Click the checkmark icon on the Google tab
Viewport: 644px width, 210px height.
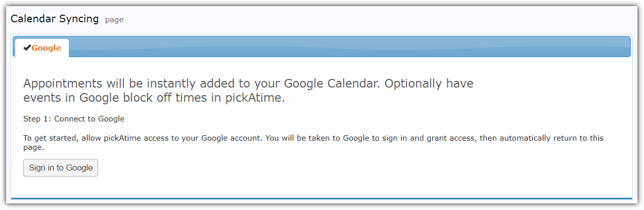click(x=27, y=48)
